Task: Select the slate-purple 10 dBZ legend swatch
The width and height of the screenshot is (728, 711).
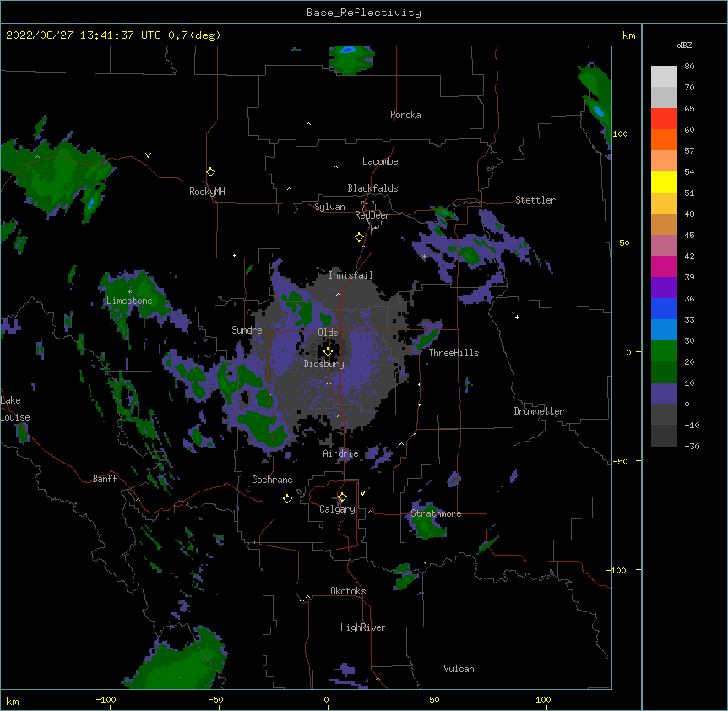Action: [664, 393]
